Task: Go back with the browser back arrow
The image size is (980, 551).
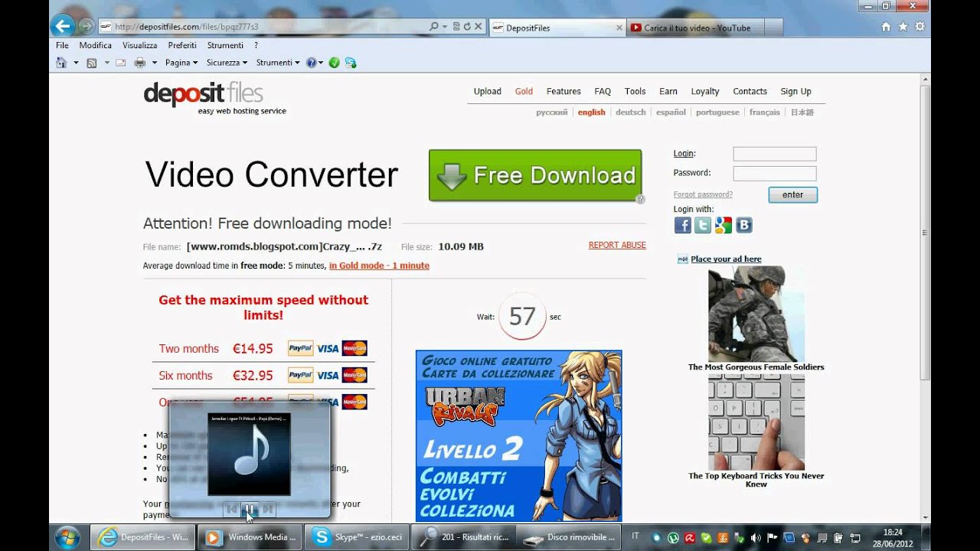Action: pyautogui.click(x=63, y=26)
